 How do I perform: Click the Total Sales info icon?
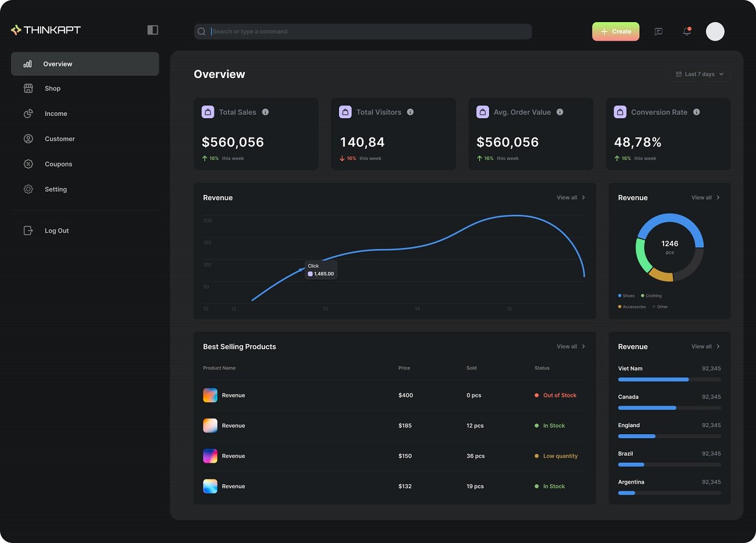point(265,112)
